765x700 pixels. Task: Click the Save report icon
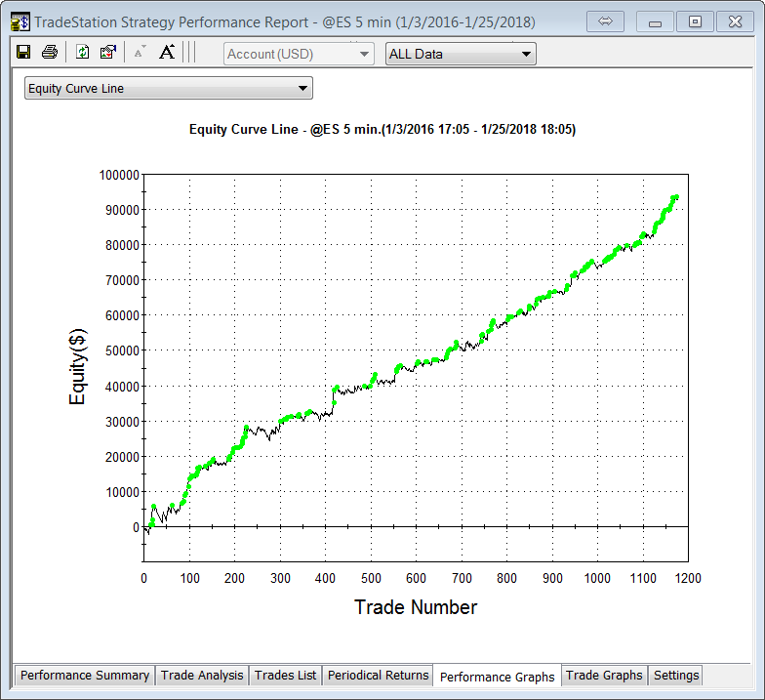point(23,53)
